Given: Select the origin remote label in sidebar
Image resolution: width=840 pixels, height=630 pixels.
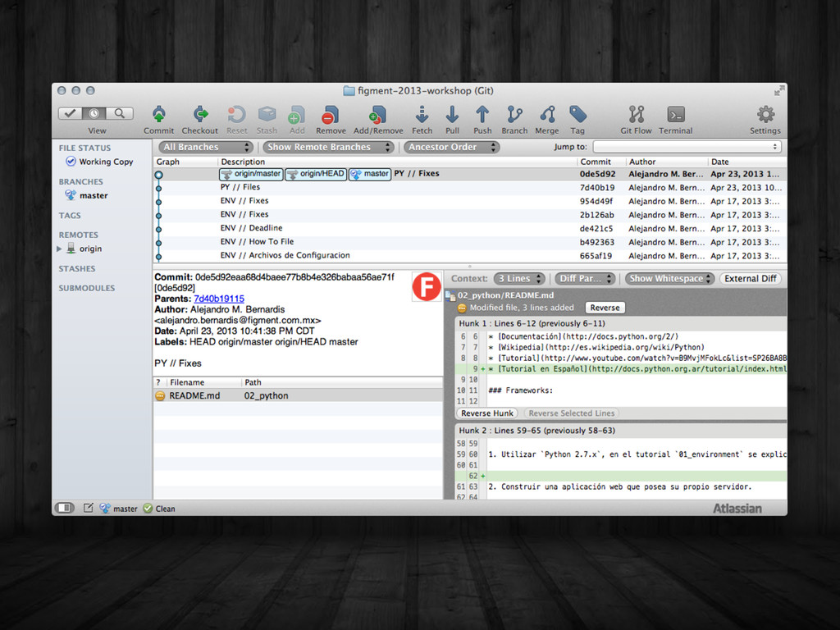Looking at the screenshot, I should pyautogui.click(x=90, y=249).
